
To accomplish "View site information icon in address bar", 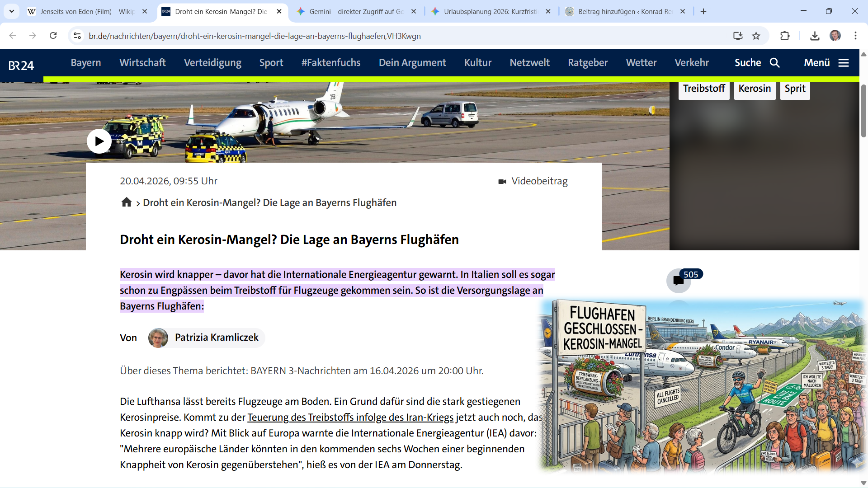I will pyautogui.click(x=77, y=36).
